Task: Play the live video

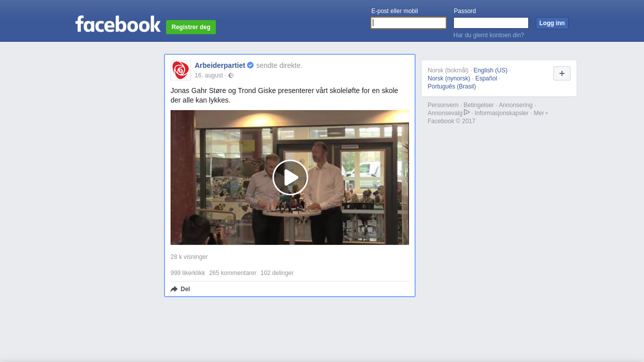Action: click(x=290, y=177)
